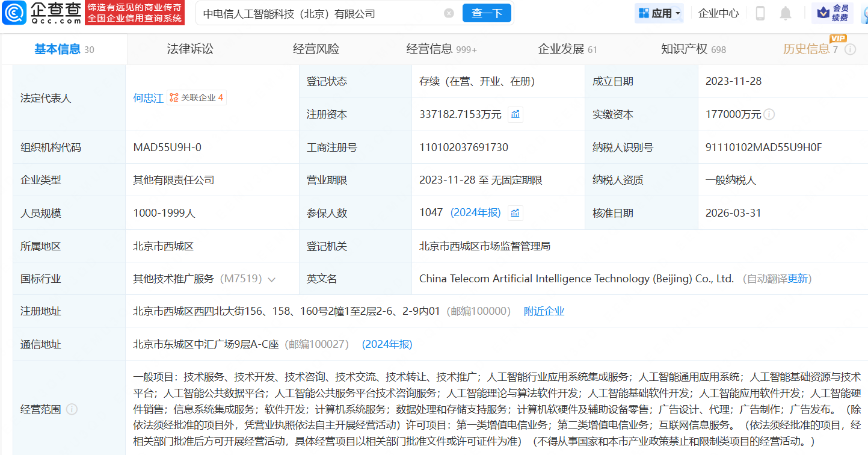Expand the 应用 dropdown menu
868x455 pixels.
pos(659,13)
